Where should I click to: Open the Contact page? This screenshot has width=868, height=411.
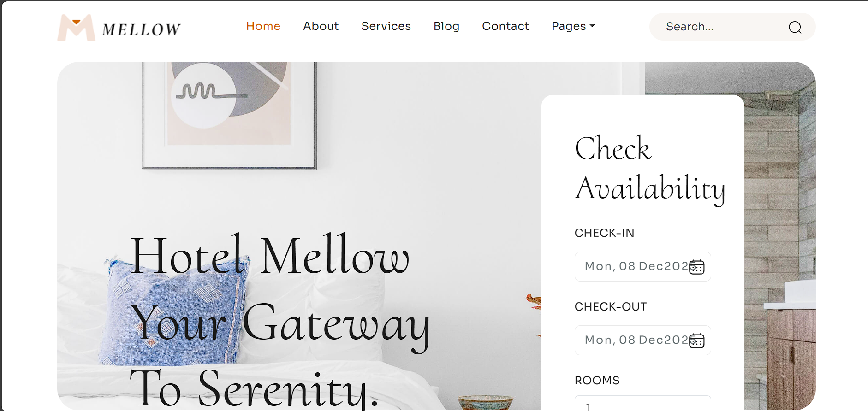505,26
